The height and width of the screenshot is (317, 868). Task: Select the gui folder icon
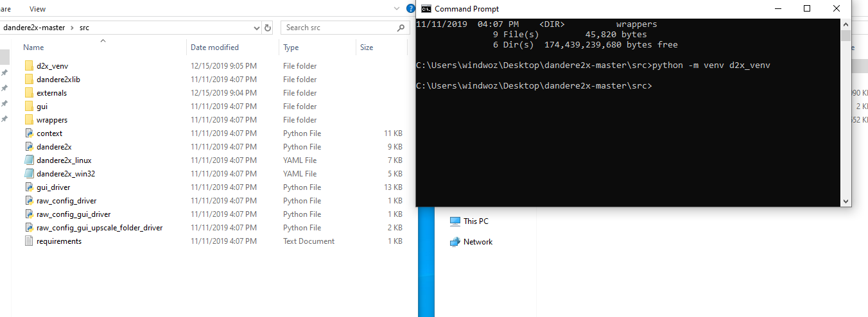[x=29, y=107]
